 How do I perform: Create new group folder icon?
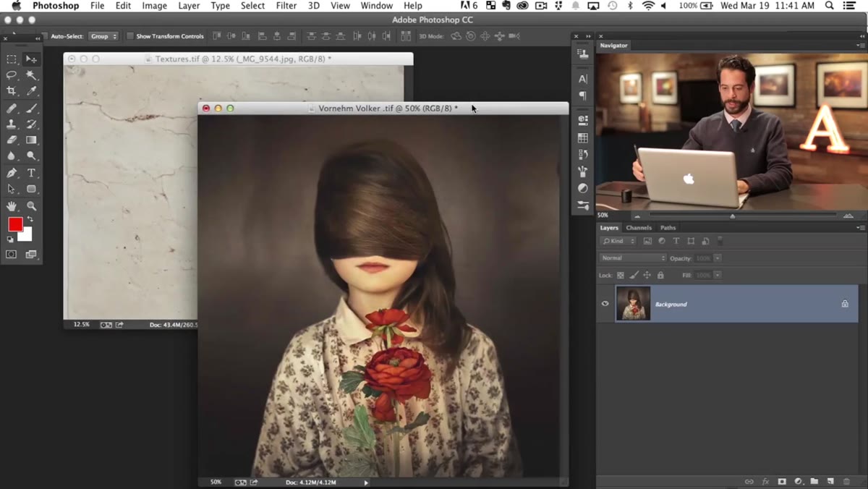(814, 482)
